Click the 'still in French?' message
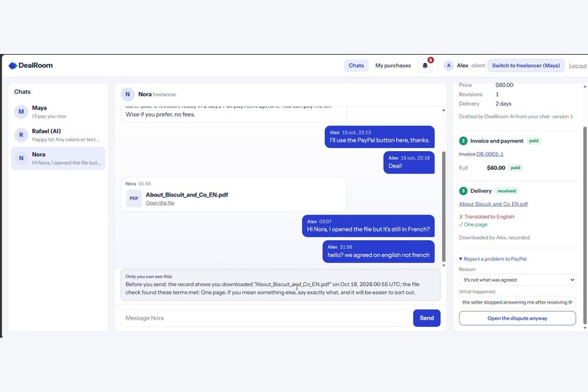This screenshot has width=588, height=392. click(x=368, y=226)
